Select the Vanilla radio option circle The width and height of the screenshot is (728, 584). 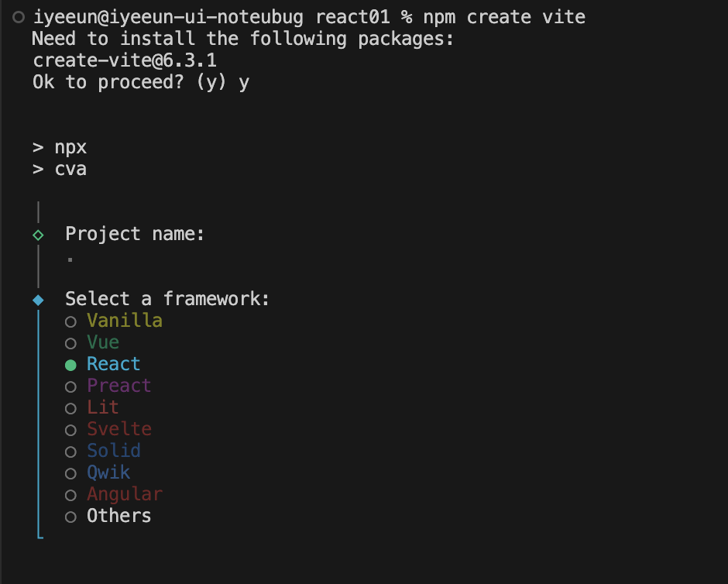(70, 321)
